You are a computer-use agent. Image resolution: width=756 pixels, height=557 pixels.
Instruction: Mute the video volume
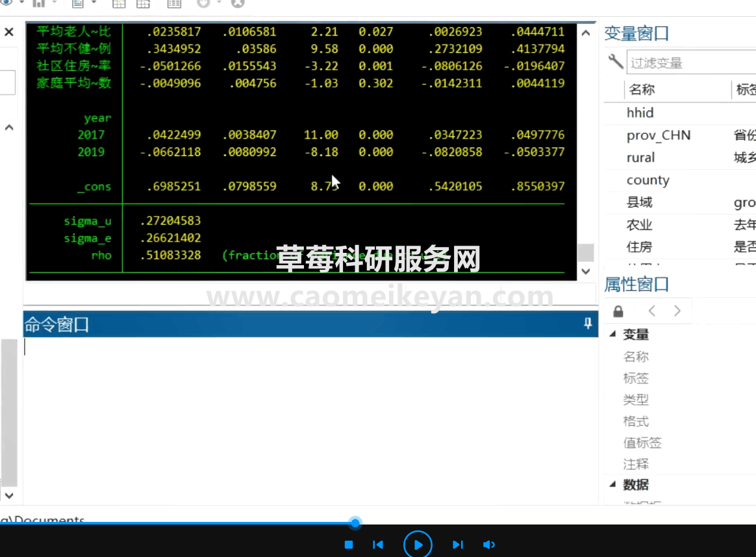(488, 545)
